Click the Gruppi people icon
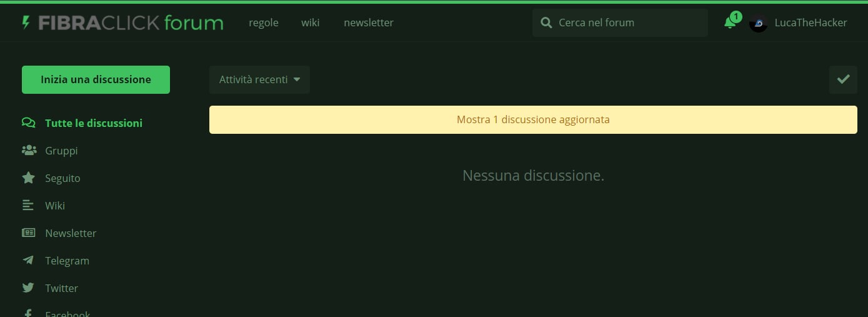 pyautogui.click(x=29, y=151)
